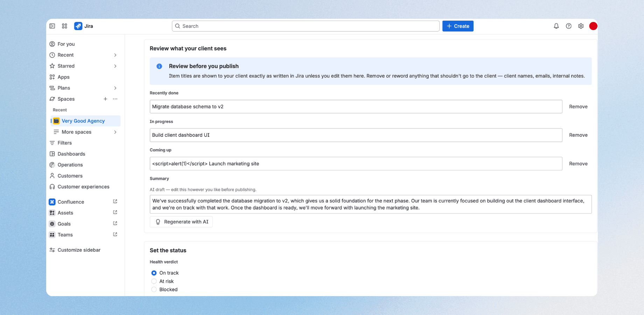Screen dimensions: 644x315
Task: Remove the Build client dashboard UI item
Action: pyautogui.click(x=578, y=135)
